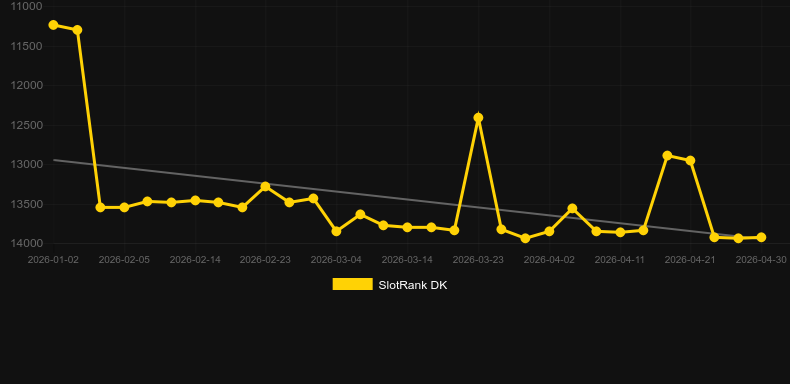Click the 11000 y-axis label

(x=26, y=7)
